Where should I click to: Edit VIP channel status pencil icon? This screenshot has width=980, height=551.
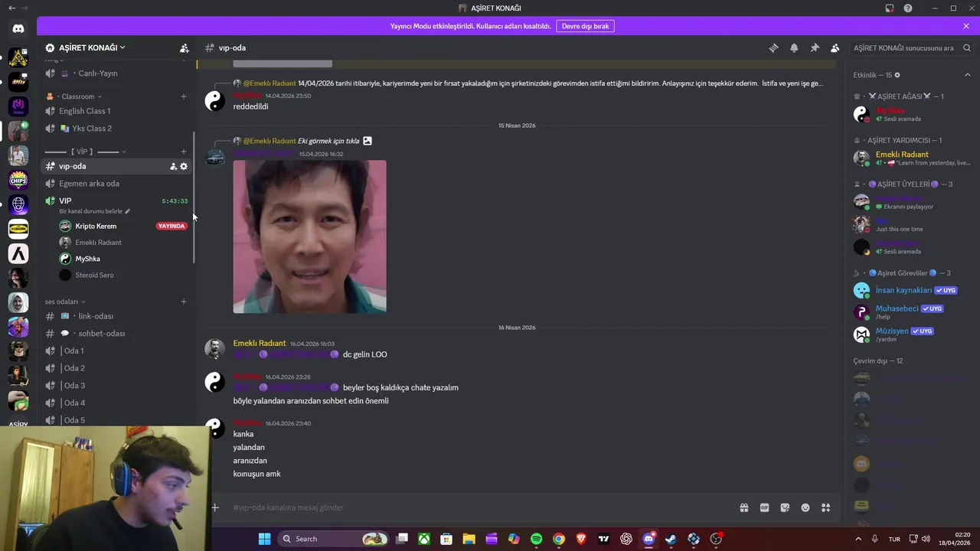tap(128, 211)
